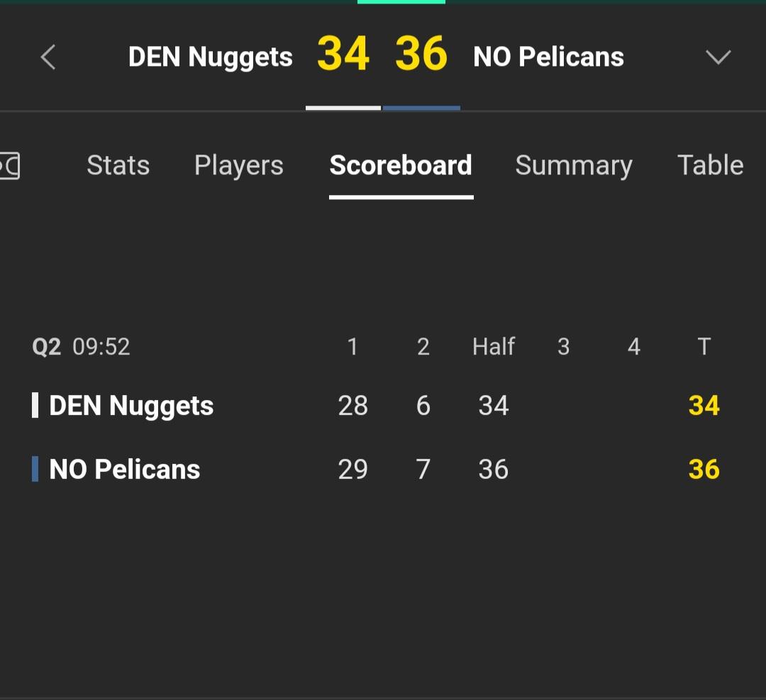
Task: Open the Players tab
Action: (239, 165)
